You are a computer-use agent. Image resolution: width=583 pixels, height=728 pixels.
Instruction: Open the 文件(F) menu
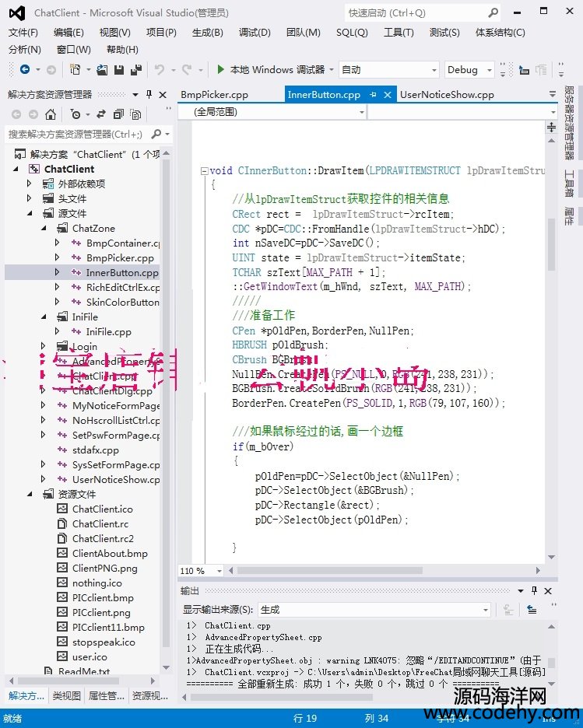(23, 33)
